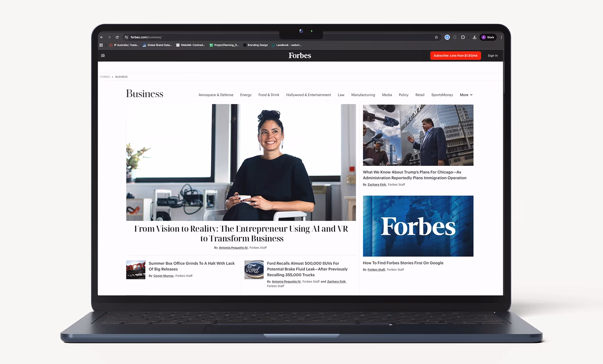Reload the page with the refresh icon
The height and width of the screenshot is (364, 603).
click(117, 37)
